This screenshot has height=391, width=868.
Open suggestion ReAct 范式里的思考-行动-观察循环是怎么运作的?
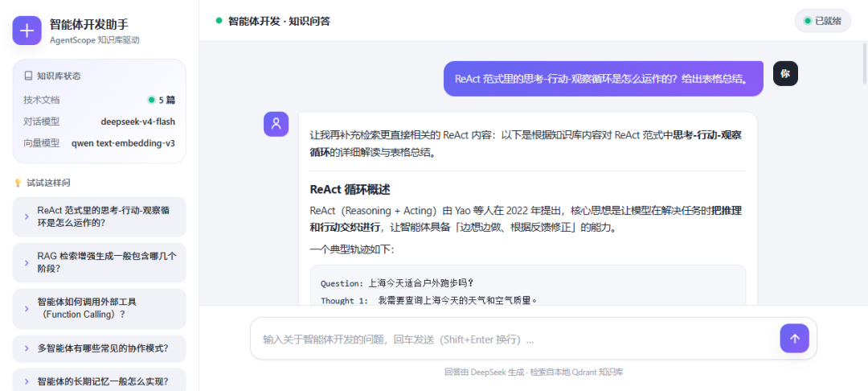pyautogui.click(x=99, y=216)
